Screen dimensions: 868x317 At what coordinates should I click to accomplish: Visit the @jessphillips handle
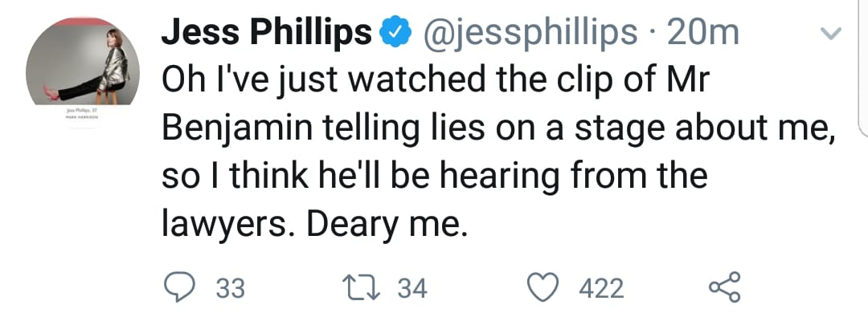coord(530,35)
